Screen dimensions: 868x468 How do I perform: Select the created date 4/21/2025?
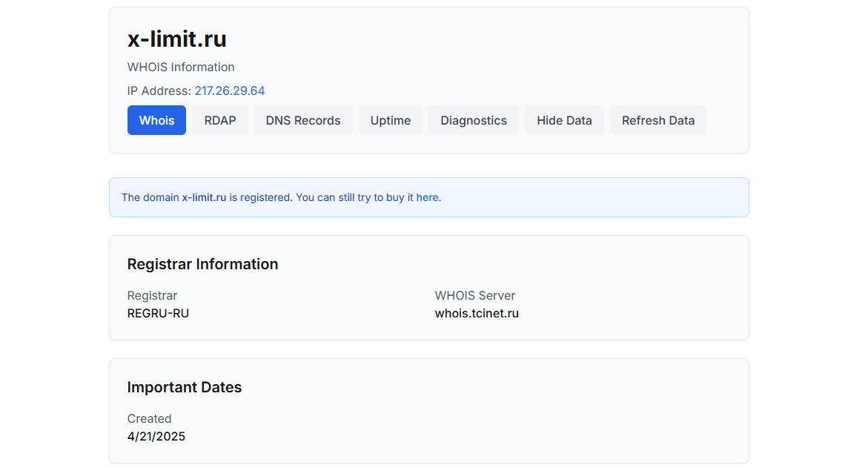click(x=156, y=436)
